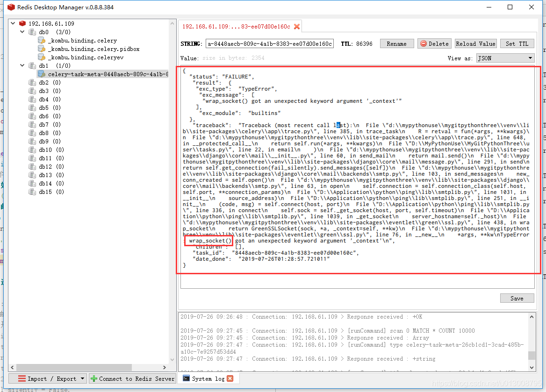
Task: Open the Import / Export dropdown
Action: (47, 378)
